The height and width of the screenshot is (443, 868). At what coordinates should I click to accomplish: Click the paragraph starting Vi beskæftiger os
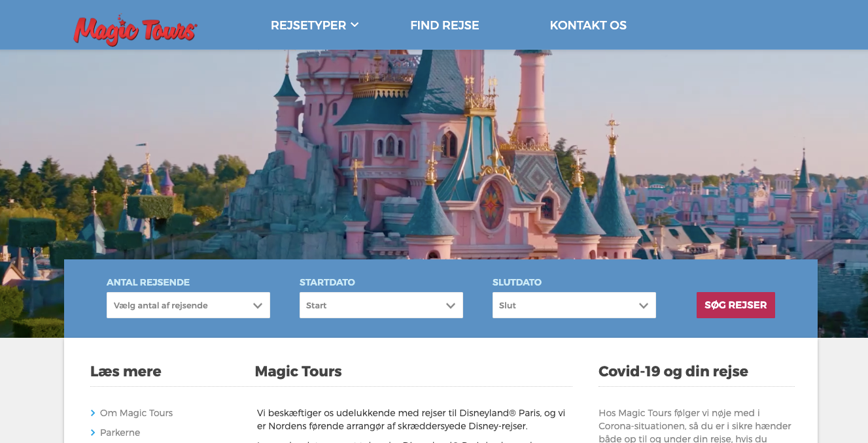pos(411,419)
